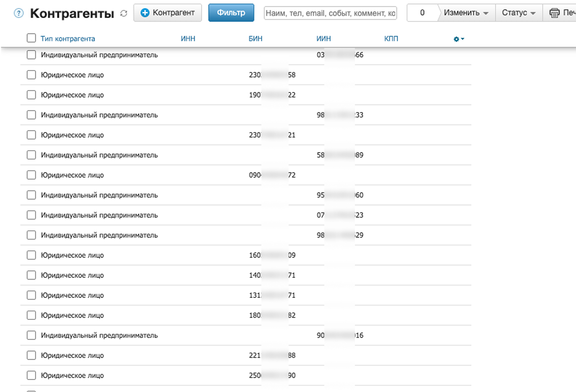Screen dimensions: 576x392
Task: Click the help question mark icon
Action: [x=19, y=13]
